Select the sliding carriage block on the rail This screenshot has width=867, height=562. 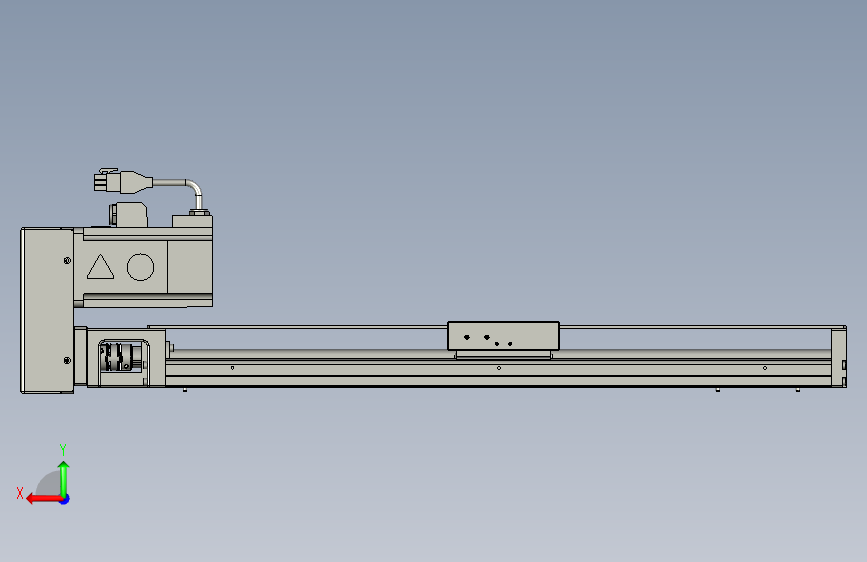[503, 336]
